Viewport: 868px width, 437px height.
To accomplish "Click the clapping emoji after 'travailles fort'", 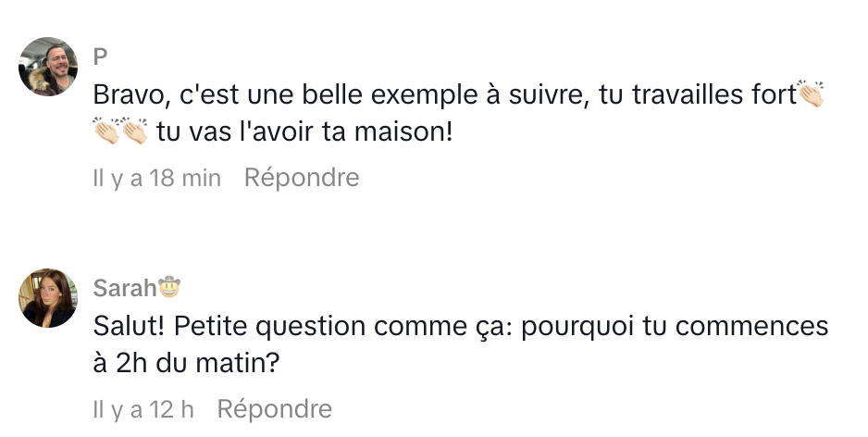I will (811, 95).
